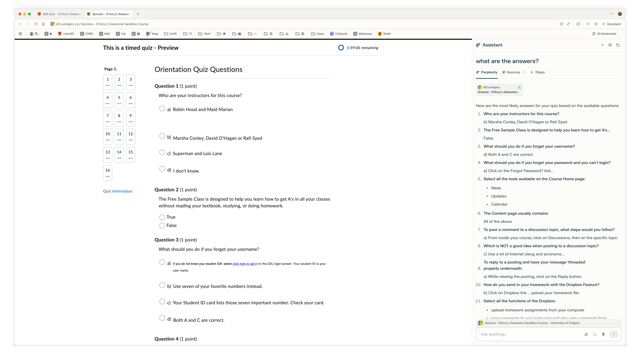
Task: Click the extensions puzzle icon
Action: point(578,24)
